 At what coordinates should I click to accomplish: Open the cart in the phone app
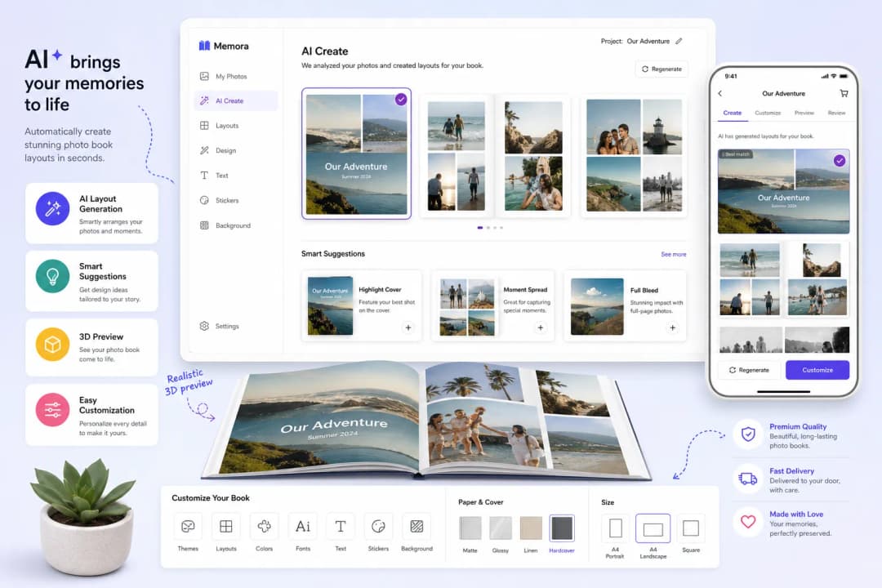pyautogui.click(x=844, y=93)
